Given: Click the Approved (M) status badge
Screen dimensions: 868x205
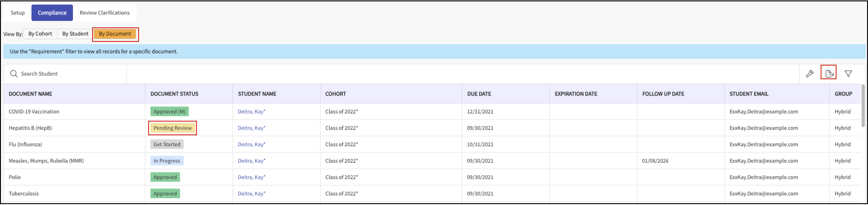Looking at the screenshot, I should pos(170,112).
